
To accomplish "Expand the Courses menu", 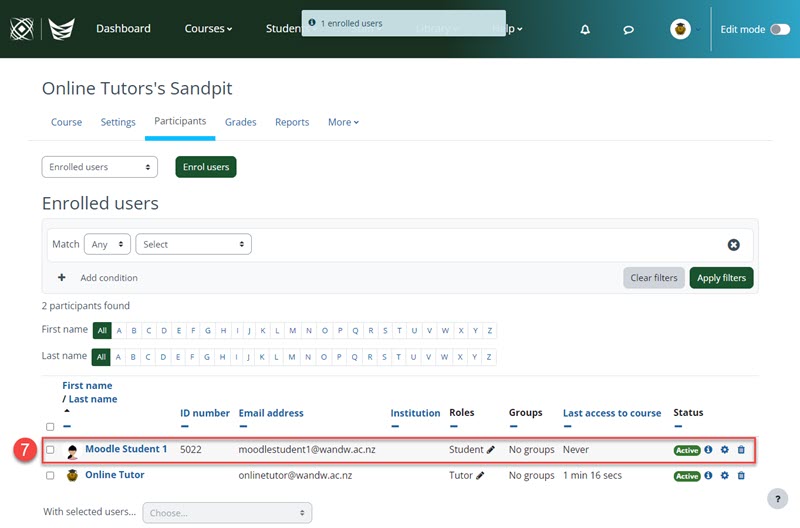I will pyautogui.click(x=208, y=29).
